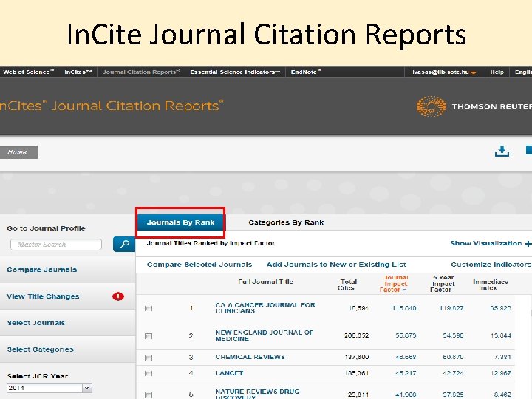Open the Essential Science Indicators menu
Viewport: 532px width, 399px height.
click(x=235, y=72)
